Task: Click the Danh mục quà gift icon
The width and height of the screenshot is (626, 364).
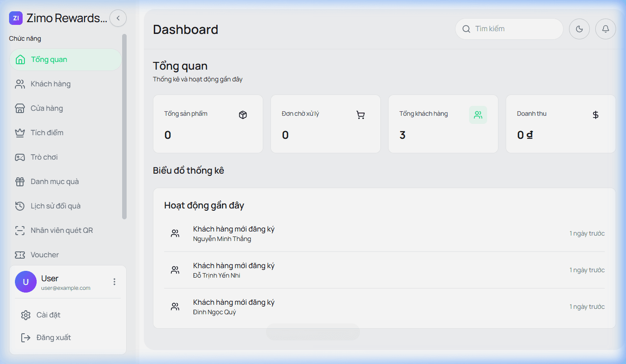Action: coord(20,181)
